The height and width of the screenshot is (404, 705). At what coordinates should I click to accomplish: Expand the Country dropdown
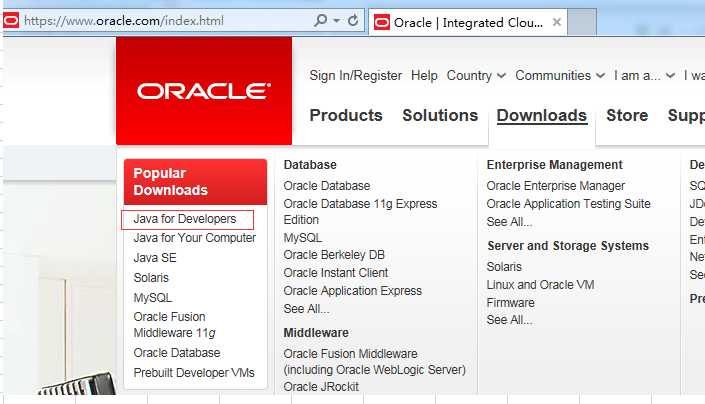pos(476,75)
